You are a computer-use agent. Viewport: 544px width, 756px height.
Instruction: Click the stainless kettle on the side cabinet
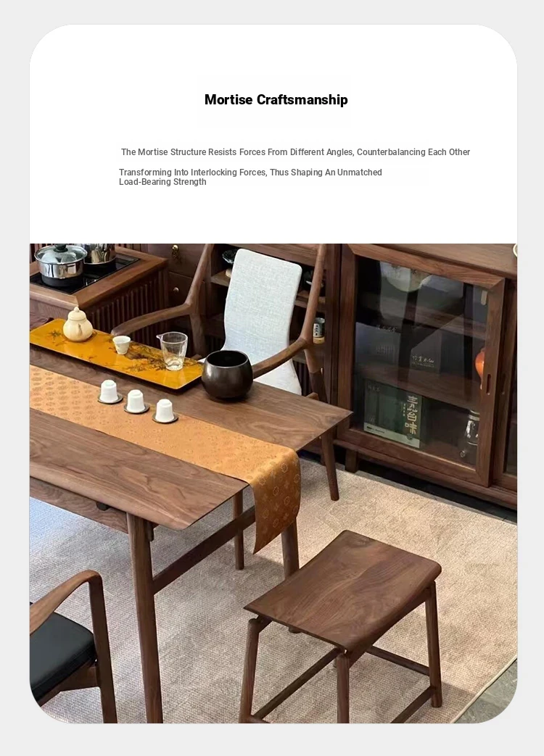[61, 265]
